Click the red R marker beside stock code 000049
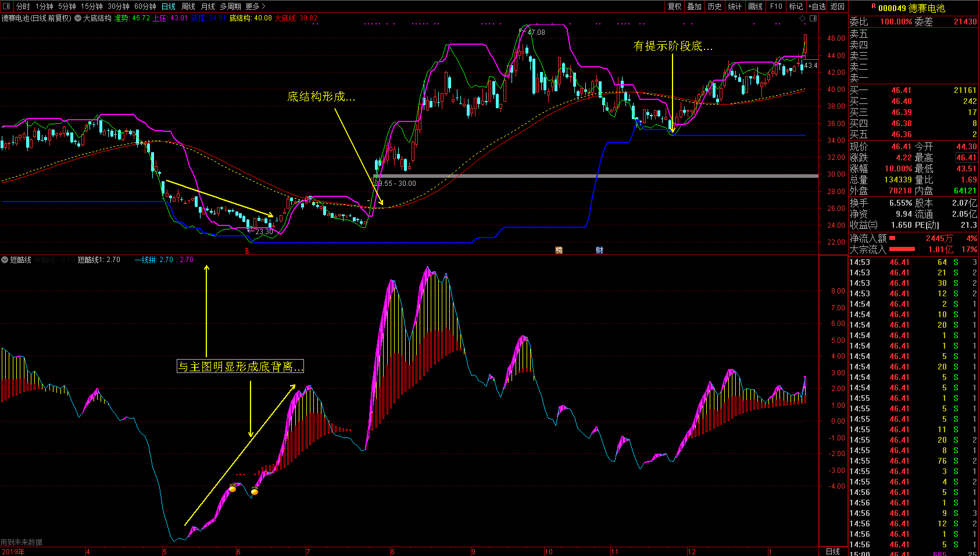This screenshot has height=556, width=980. tap(873, 7)
